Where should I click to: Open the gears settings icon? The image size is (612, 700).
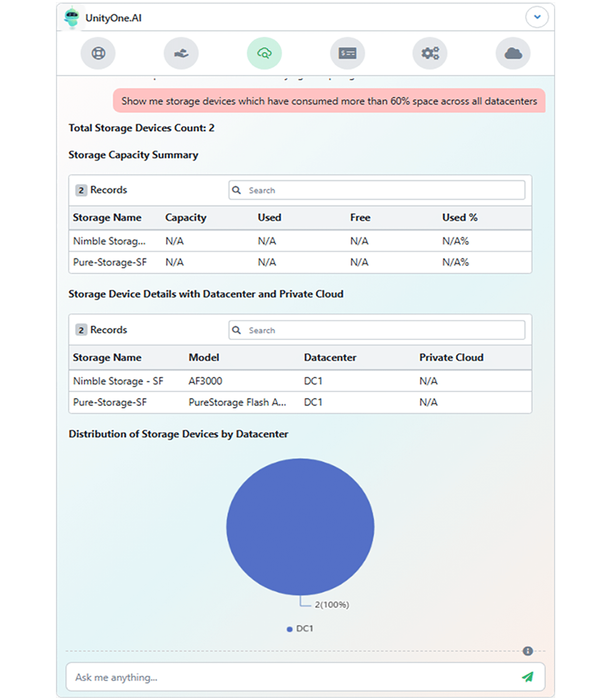coord(430,53)
